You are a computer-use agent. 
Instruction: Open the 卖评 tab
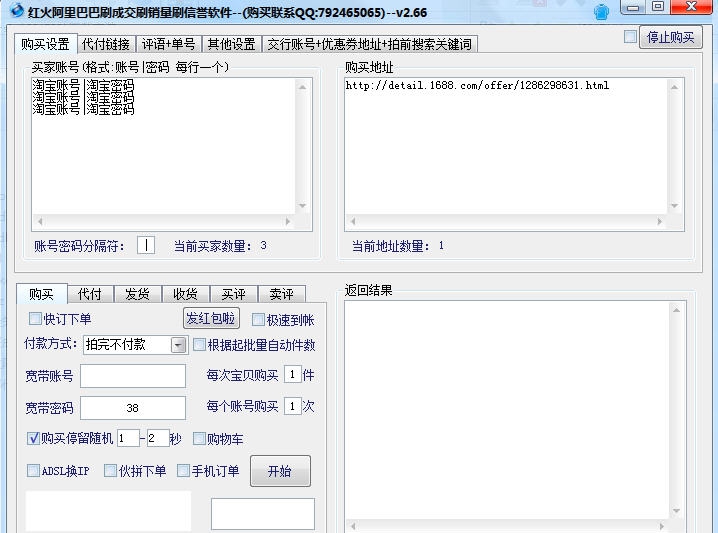coord(282,294)
